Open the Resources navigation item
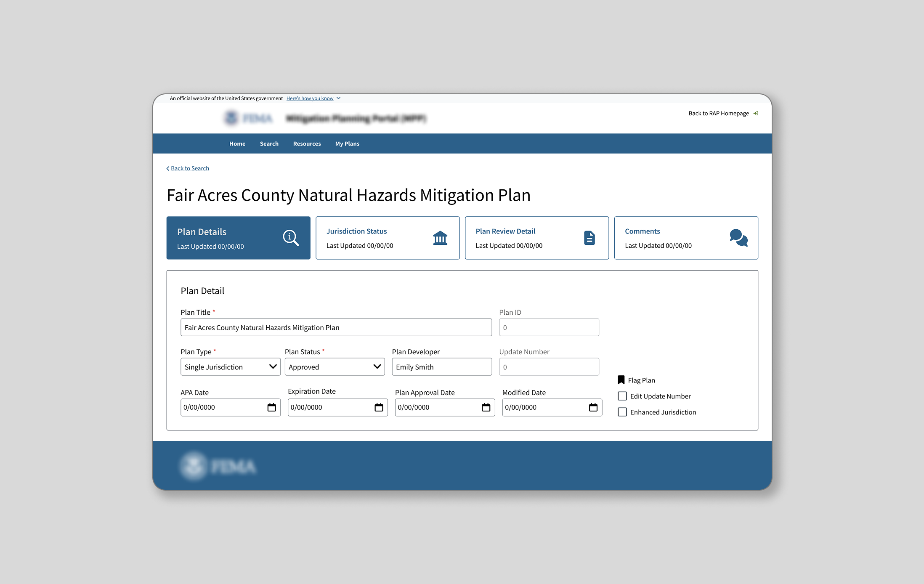The image size is (924, 584). (x=307, y=144)
